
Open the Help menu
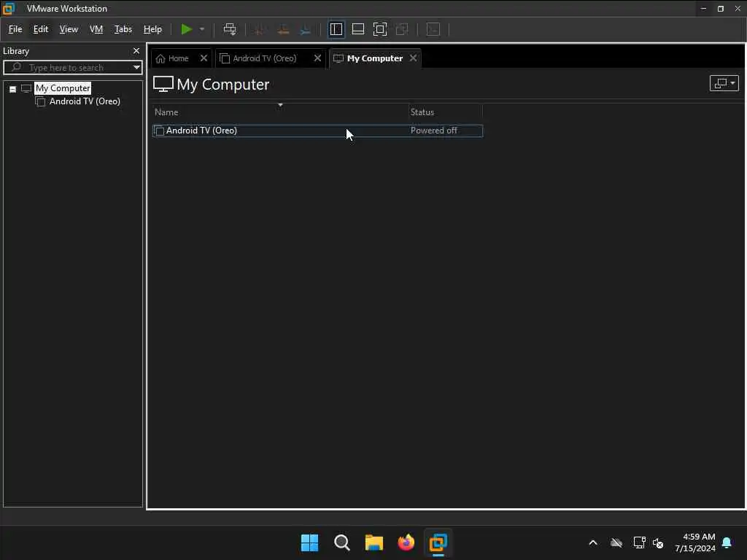(152, 29)
